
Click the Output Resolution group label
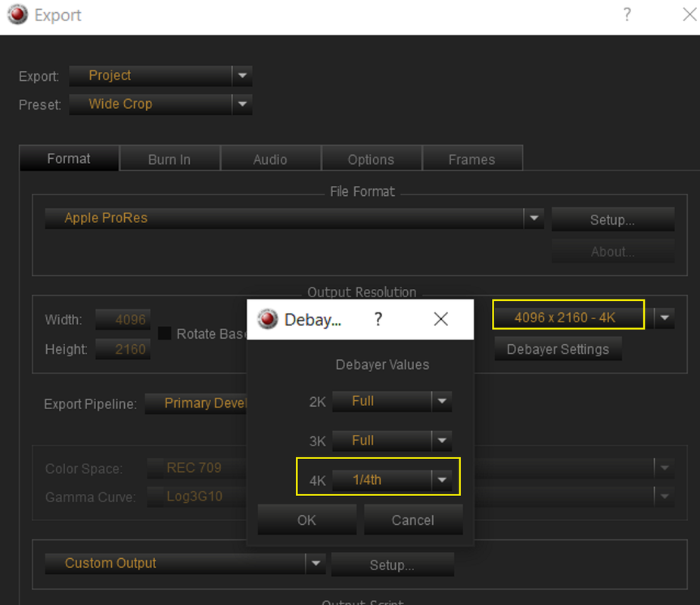coord(362,292)
